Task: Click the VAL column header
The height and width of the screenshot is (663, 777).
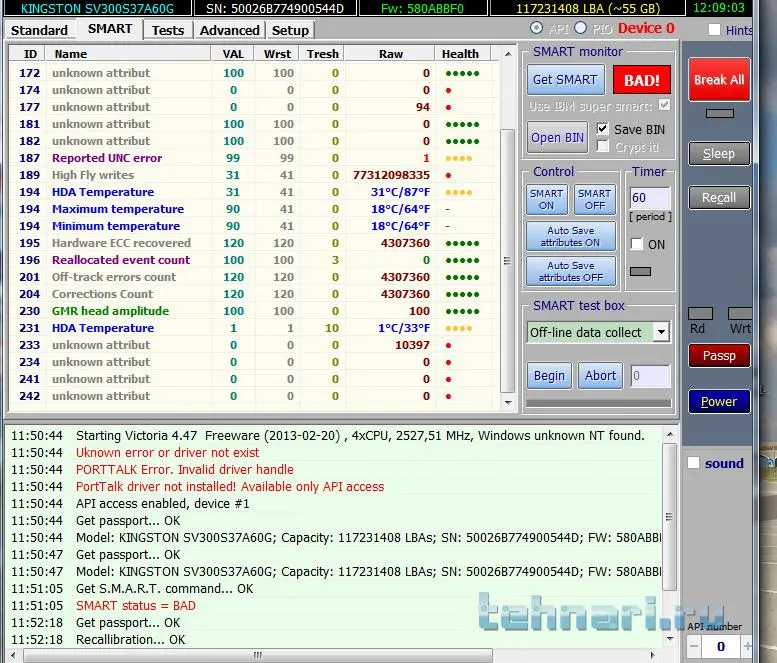Action: 233,54
